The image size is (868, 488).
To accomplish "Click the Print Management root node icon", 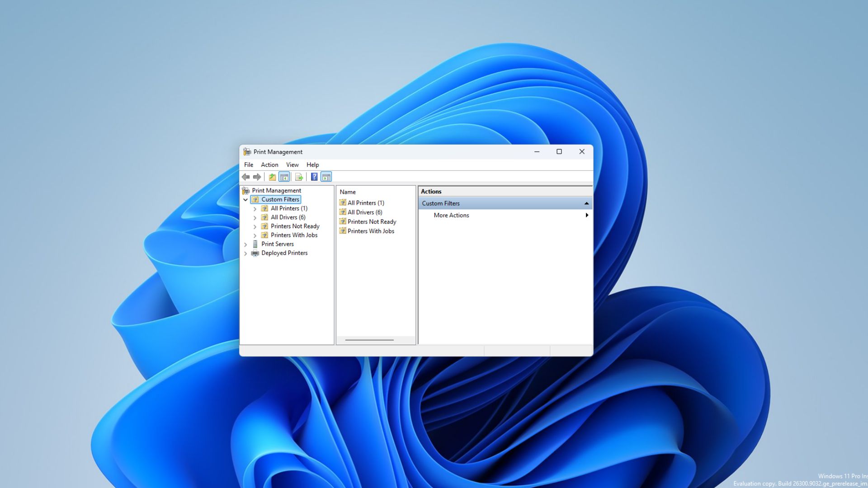I will pos(246,191).
